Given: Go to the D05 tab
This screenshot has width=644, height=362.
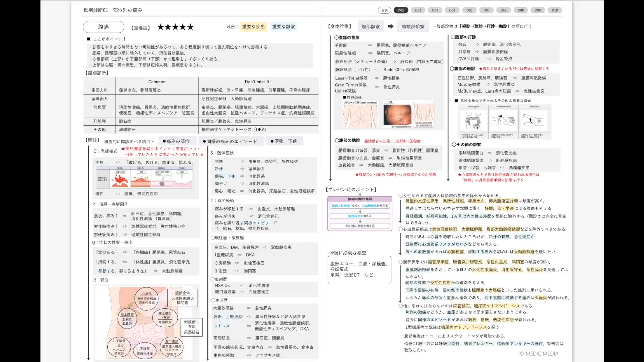Looking at the screenshot, I should pos(469,10).
